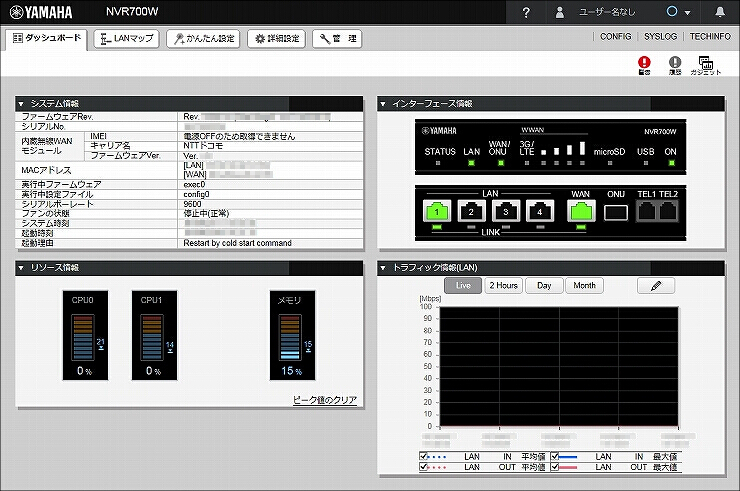Click the CPU1 usage gauge

click(154, 335)
